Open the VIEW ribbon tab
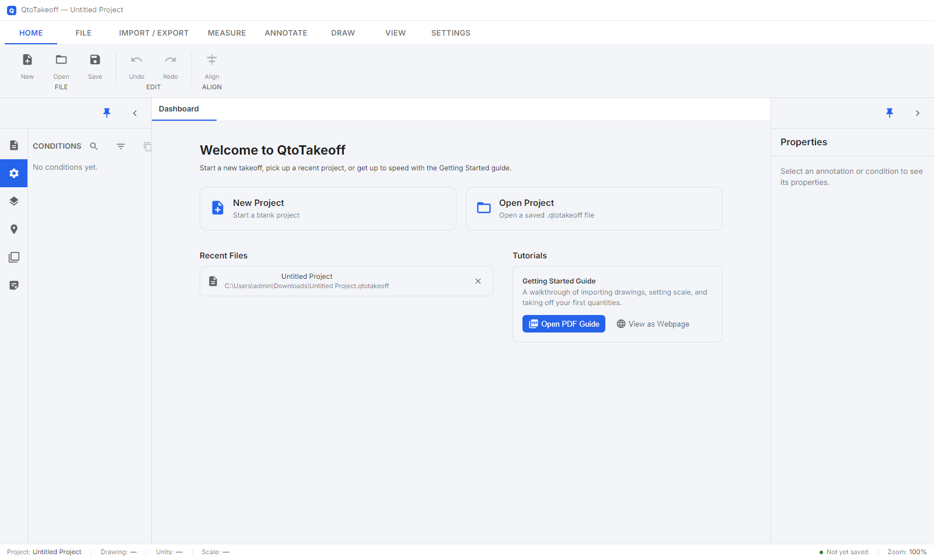This screenshot has height=560, width=934. (396, 33)
